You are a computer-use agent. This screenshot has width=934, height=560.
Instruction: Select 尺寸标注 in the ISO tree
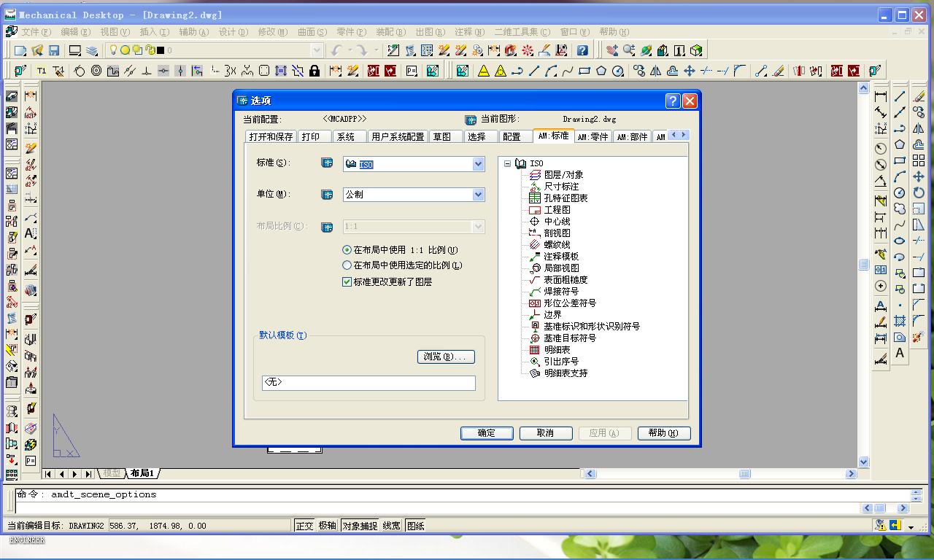pos(561,187)
